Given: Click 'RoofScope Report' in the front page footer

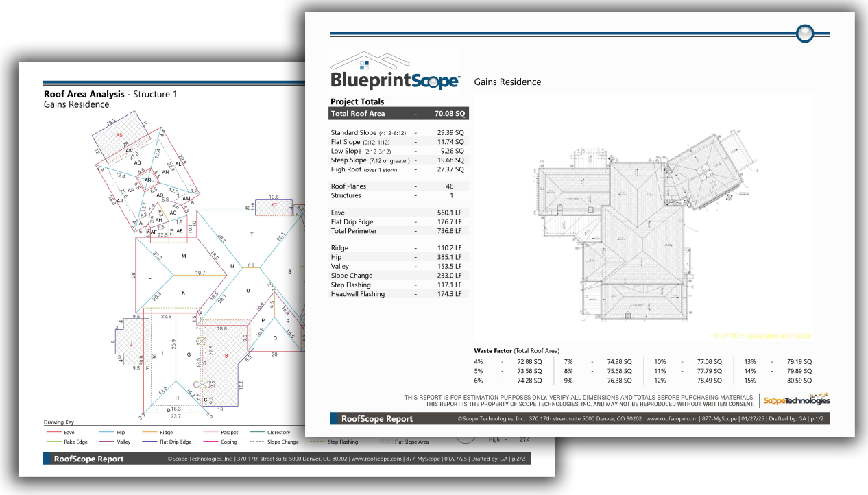Looking at the screenshot, I should click(377, 419).
